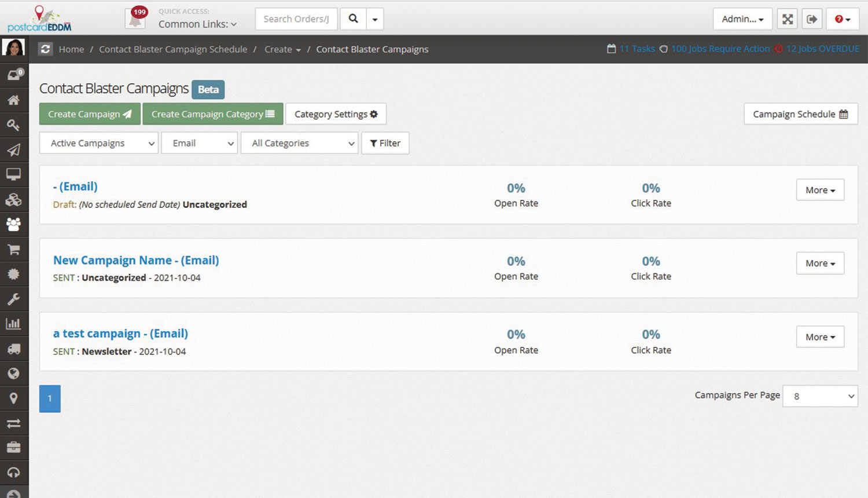Screen dimensions: 868x498
Task: Click the notification bell with 199 badge
Action: tap(136, 19)
